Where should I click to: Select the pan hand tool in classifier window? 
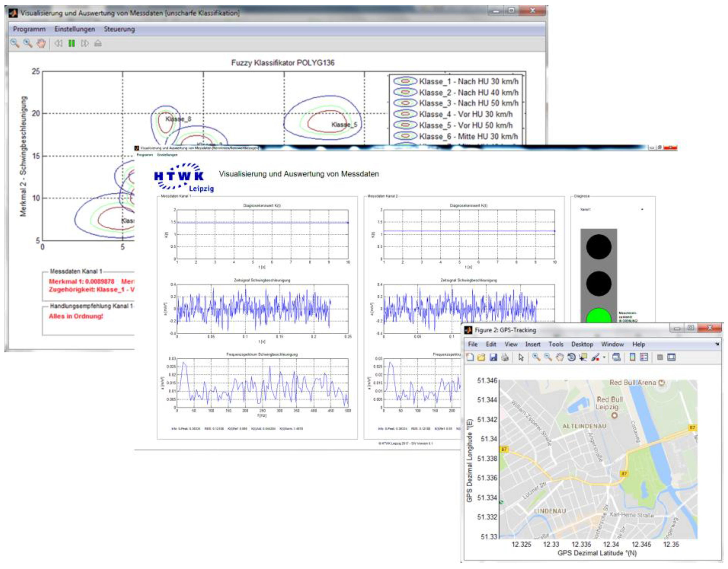tap(41, 43)
